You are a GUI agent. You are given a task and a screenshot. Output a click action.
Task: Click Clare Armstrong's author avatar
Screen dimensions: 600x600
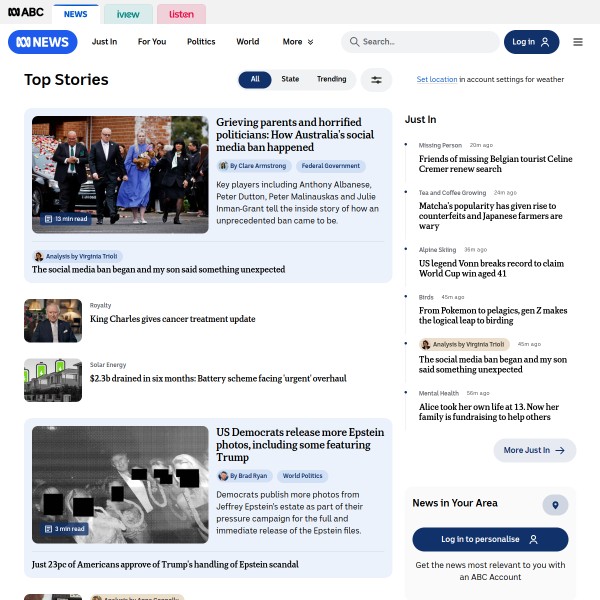223,166
